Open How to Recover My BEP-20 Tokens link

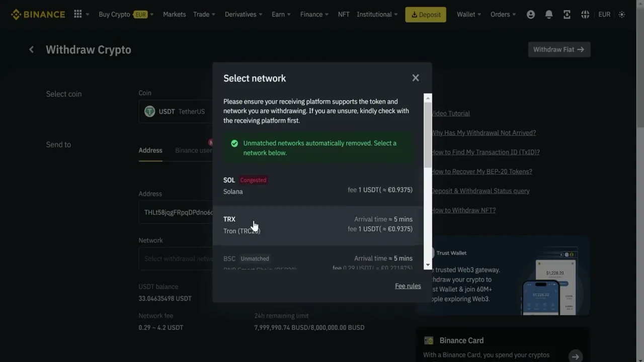pos(481,171)
